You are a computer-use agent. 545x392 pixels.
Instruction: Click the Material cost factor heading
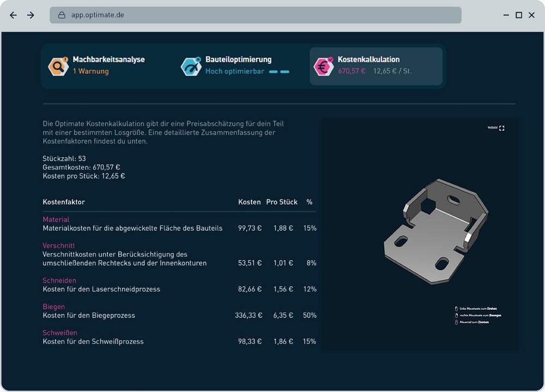pyautogui.click(x=56, y=219)
